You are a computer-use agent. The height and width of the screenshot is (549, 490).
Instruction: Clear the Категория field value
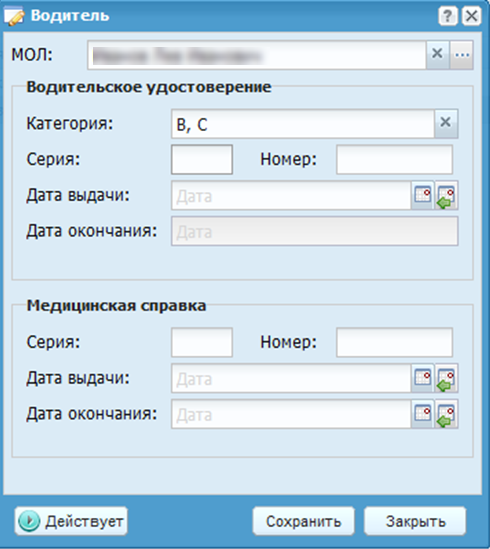(446, 123)
